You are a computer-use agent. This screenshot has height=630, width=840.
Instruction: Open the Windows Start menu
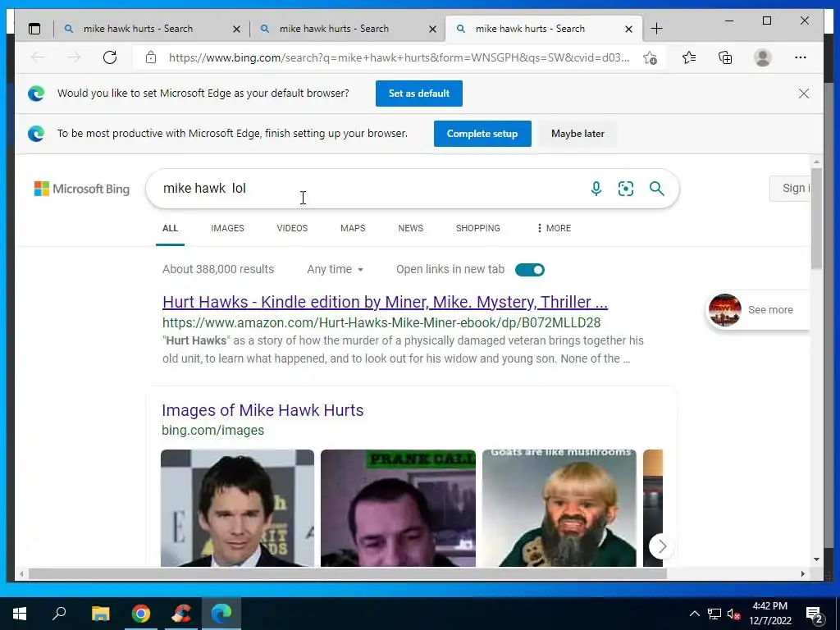[20, 614]
